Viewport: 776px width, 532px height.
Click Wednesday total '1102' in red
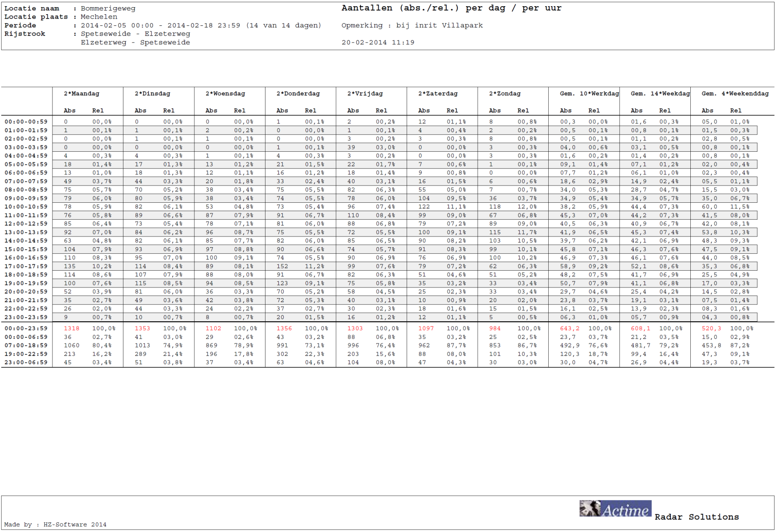pos(213,328)
